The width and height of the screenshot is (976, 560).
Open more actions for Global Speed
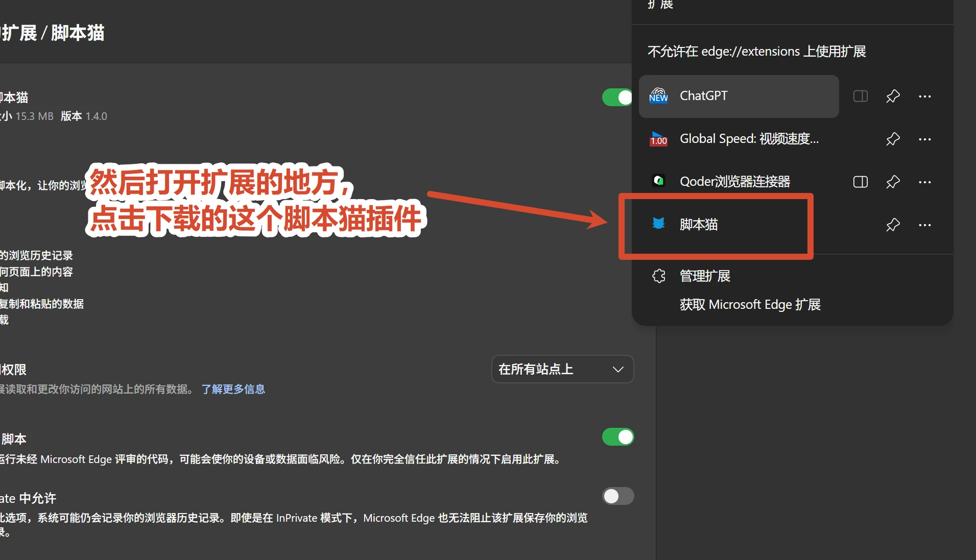click(x=925, y=139)
